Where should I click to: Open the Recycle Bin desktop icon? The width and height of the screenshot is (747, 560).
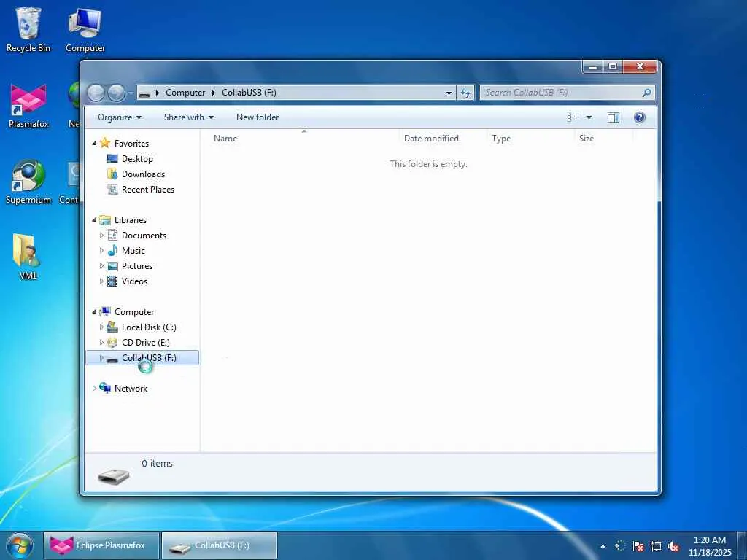pyautogui.click(x=28, y=29)
